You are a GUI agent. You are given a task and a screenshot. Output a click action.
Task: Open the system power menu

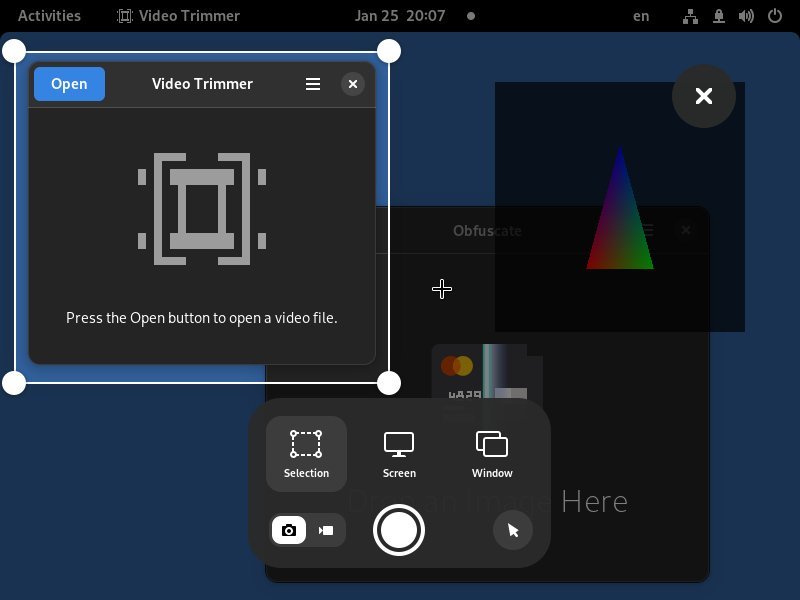(x=773, y=15)
